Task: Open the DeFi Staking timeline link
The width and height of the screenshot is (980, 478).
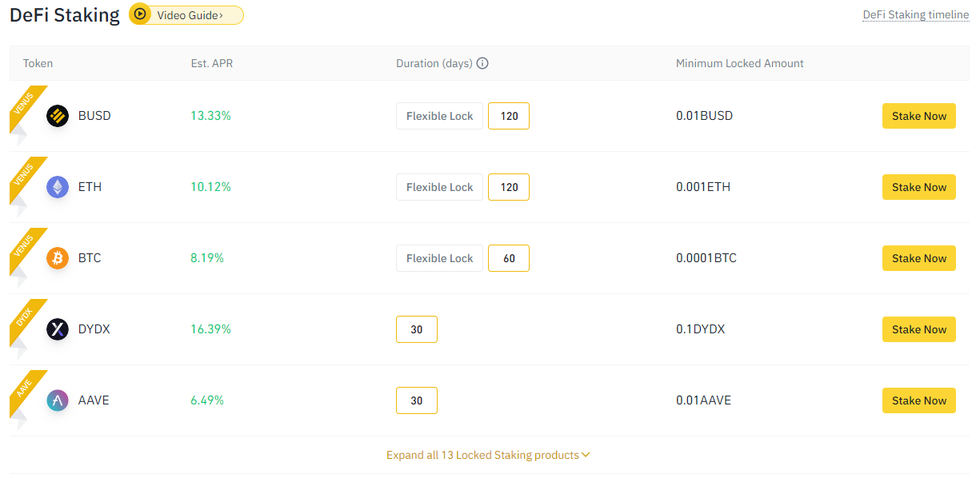Action: point(915,14)
